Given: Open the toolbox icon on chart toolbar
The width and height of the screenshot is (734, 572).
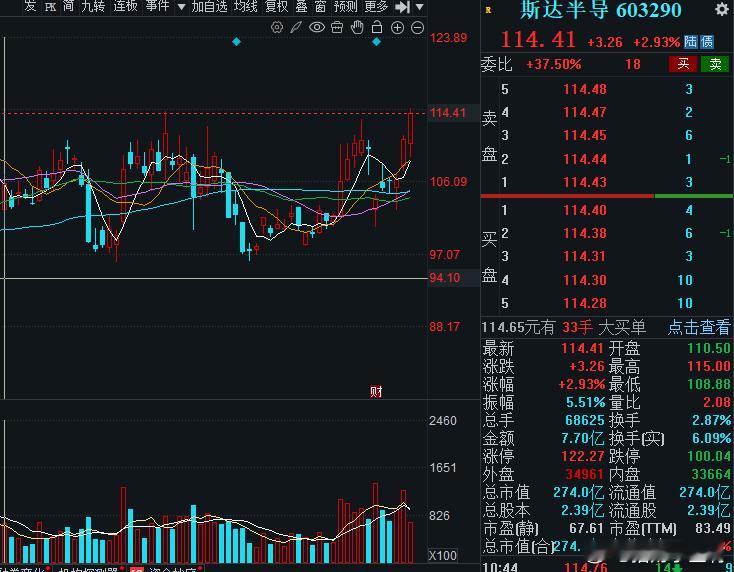Looking at the screenshot, I should (337, 28).
